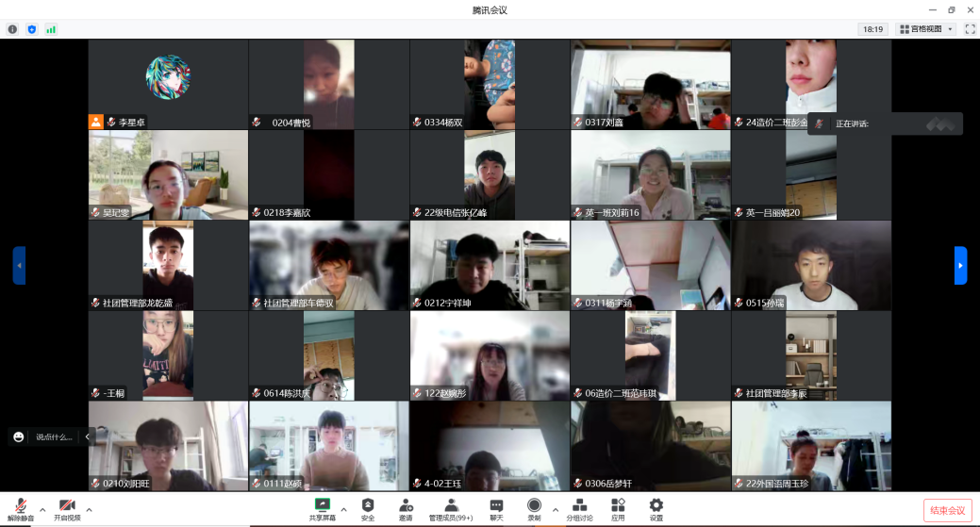The height and width of the screenshot is (527, 980).
Task: Open the 宫格视图 layout dropdown
Action: click(926, 29)
